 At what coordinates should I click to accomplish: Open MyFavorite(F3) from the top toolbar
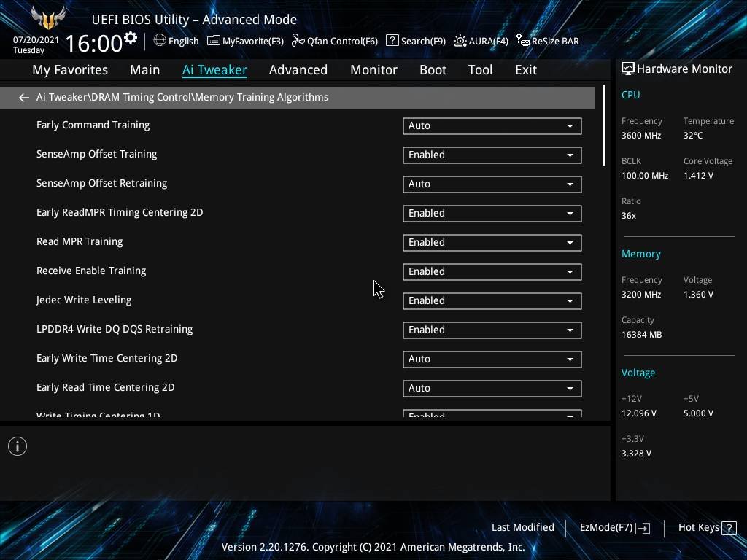coord(245,41)
